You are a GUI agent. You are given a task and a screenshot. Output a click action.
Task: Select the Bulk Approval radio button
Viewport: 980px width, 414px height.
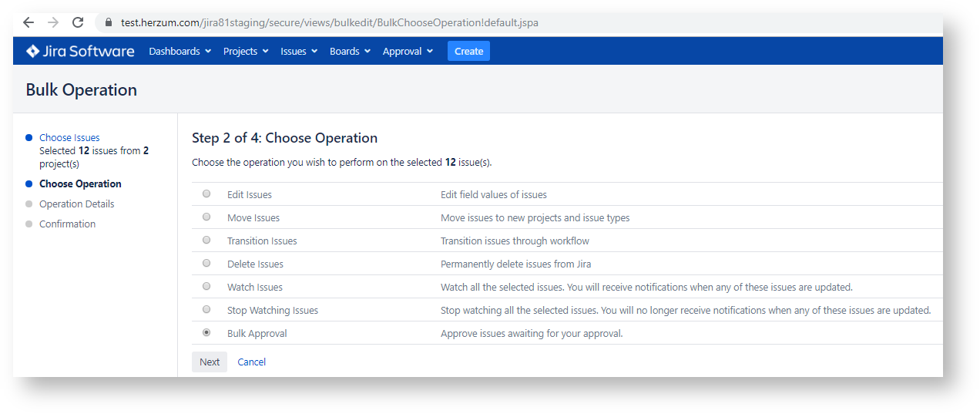(206, 333)
